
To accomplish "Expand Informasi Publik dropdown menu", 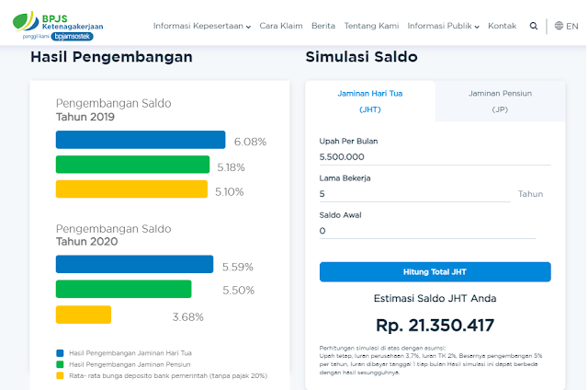I will coord(443,26).
